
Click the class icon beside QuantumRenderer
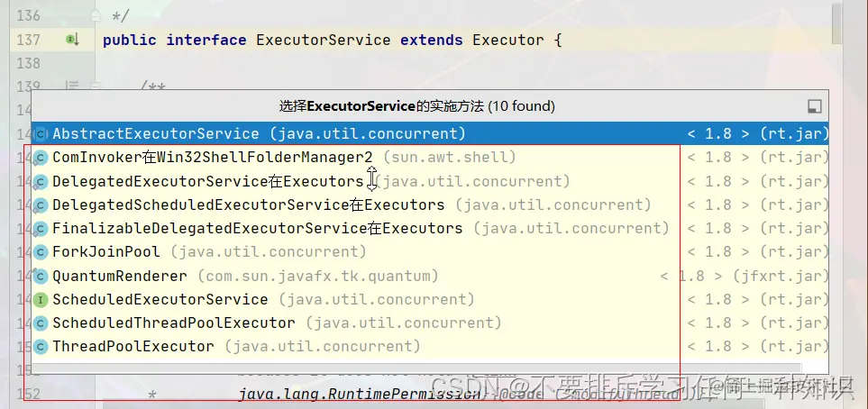click(41, 277)
